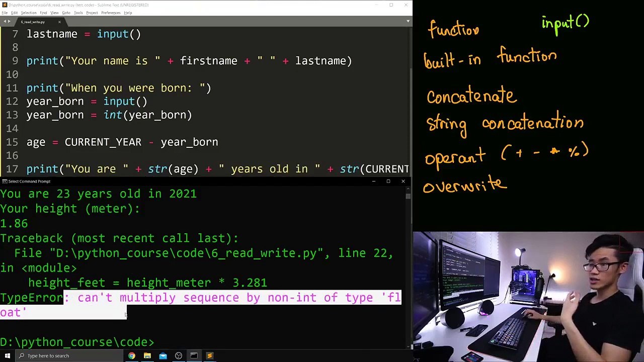Click the Sublime Text title bar icon
644x362 pixels.
4,5
